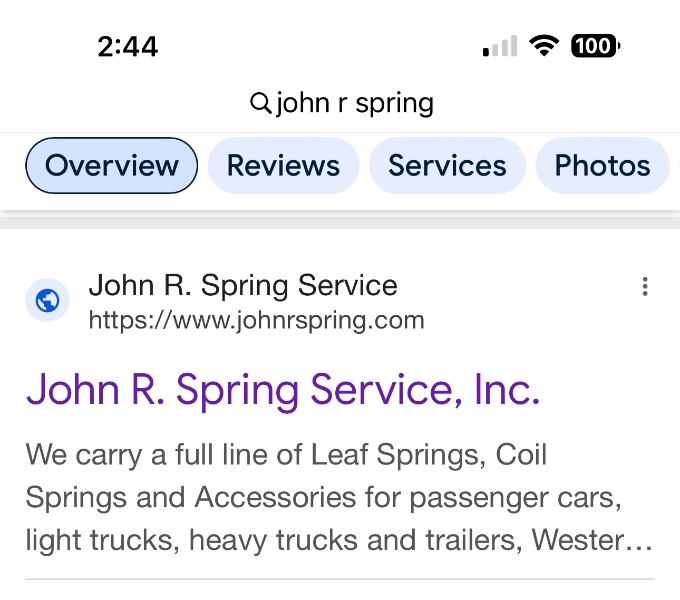Tap the battery indicator showing 100
Screen dimensions: 680x600
coord(594,46)
